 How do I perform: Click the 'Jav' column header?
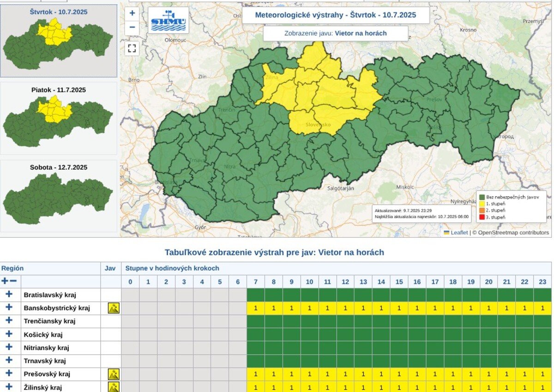click(111, 268)
